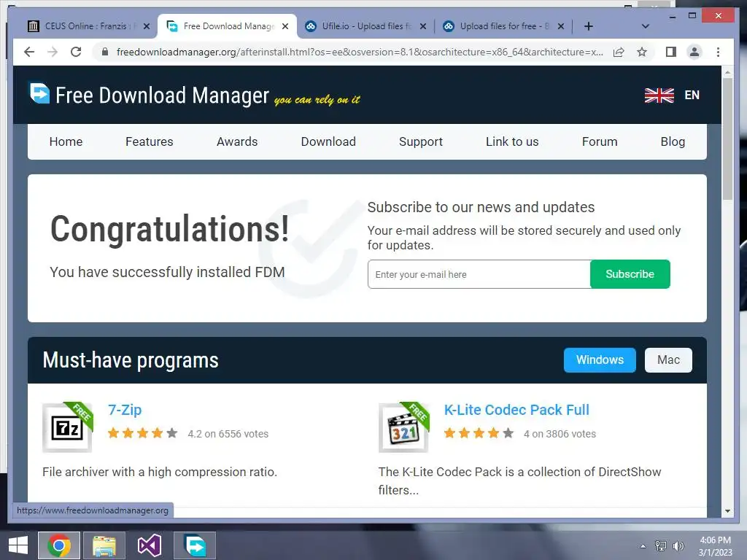Click Chrome icon in taskbar

[x=58, y=545]
